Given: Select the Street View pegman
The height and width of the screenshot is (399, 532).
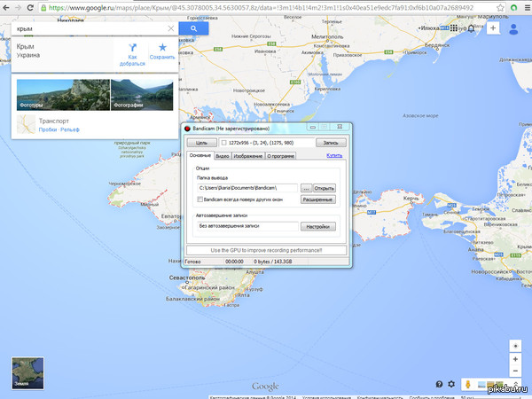Looking at the screenshot, I should click(x=468, y=384).
